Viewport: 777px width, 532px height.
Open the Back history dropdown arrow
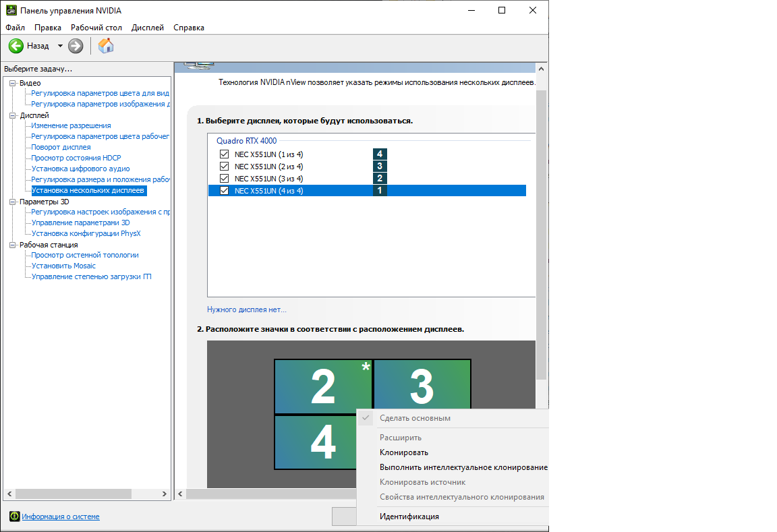coord(60,46)
